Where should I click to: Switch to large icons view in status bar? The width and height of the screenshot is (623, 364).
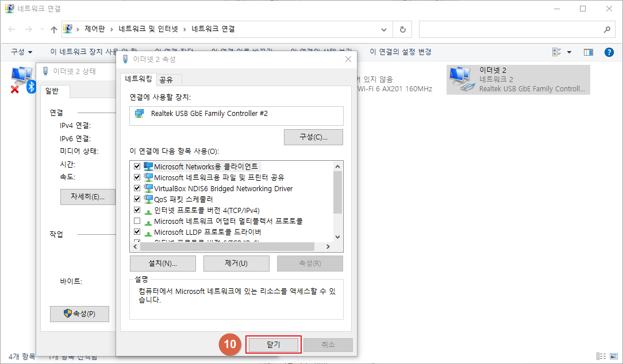pyautogui.click(x=614, y=357)
